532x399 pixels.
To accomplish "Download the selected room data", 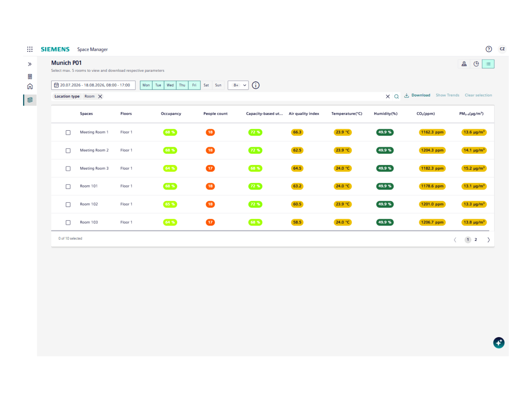I will 417,95.
